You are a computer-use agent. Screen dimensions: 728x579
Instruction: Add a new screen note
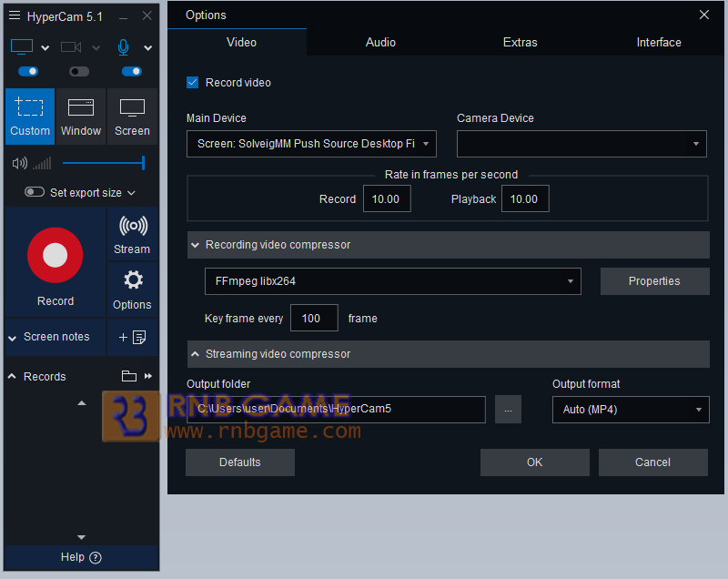click(132, 337)
